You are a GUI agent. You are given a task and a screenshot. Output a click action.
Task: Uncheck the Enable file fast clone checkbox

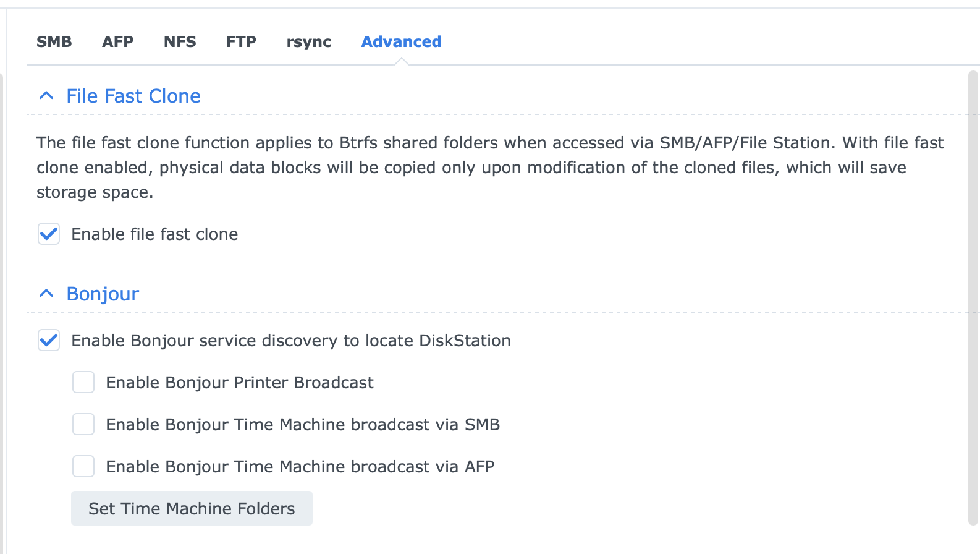click(x=49, y=234)
